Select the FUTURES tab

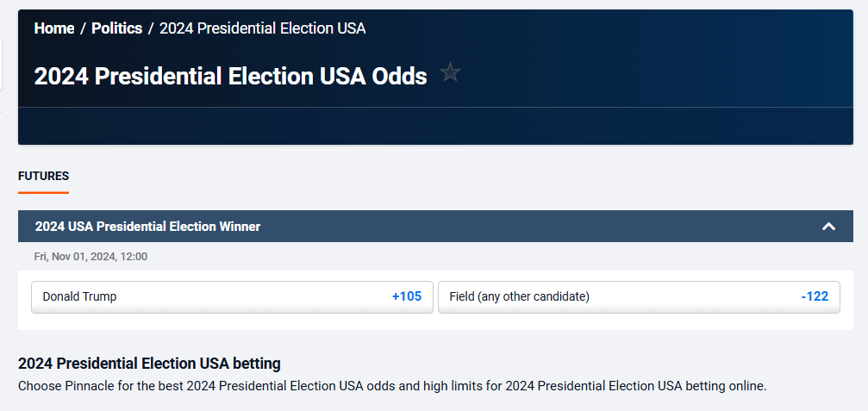tap(43, 176)
